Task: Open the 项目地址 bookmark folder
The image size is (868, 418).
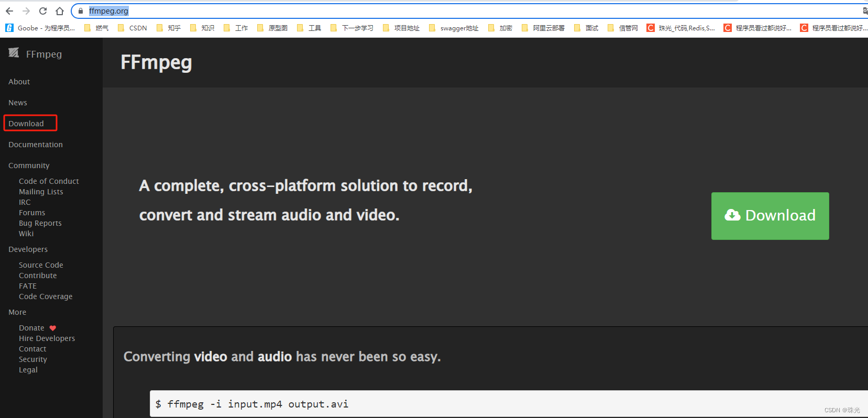Action: click(x=401, y=28)
